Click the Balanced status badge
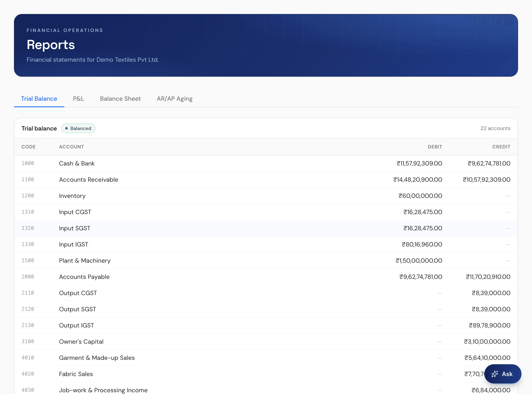532x394 pixels. [x=78, y=128]
